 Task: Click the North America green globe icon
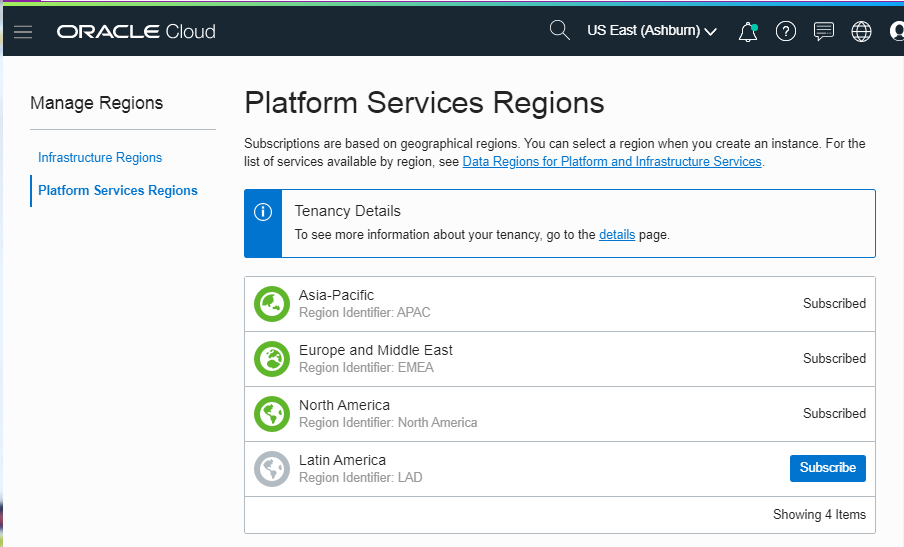pos(272,414)
